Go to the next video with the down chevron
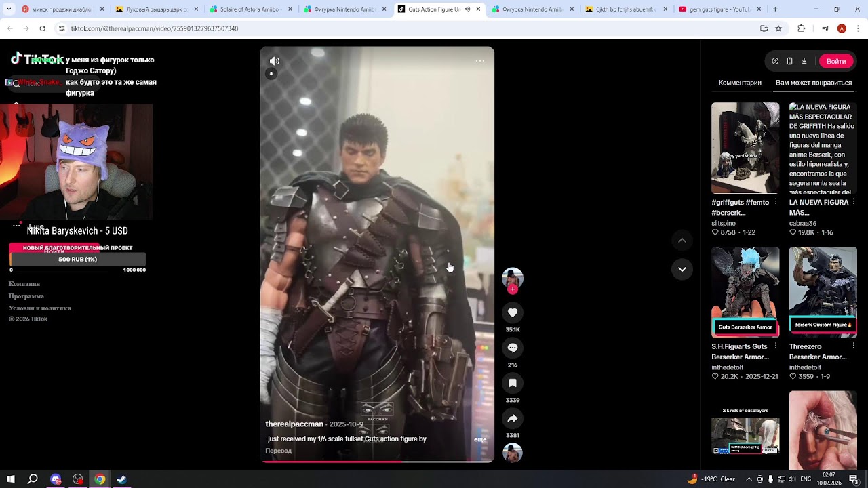This screenshot has width=868, height=488. [682, 269]
